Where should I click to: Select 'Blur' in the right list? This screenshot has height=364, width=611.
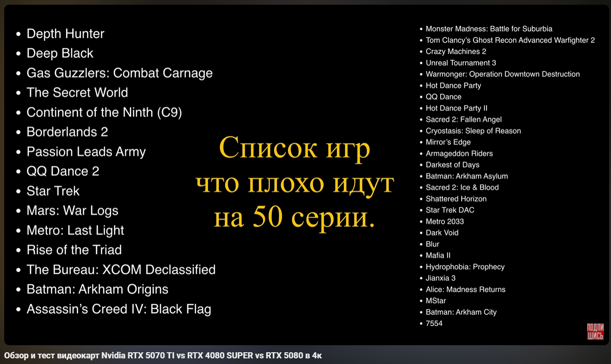coord(433,244)
